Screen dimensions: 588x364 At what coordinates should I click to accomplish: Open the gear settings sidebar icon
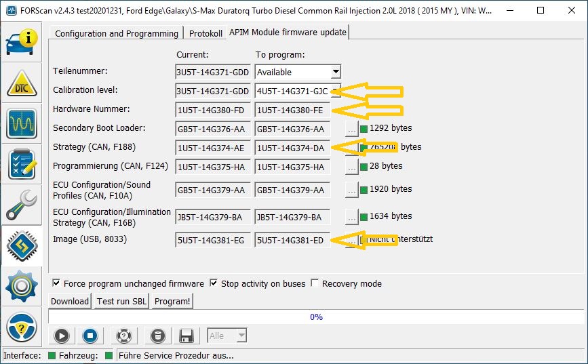click(22, 287)
